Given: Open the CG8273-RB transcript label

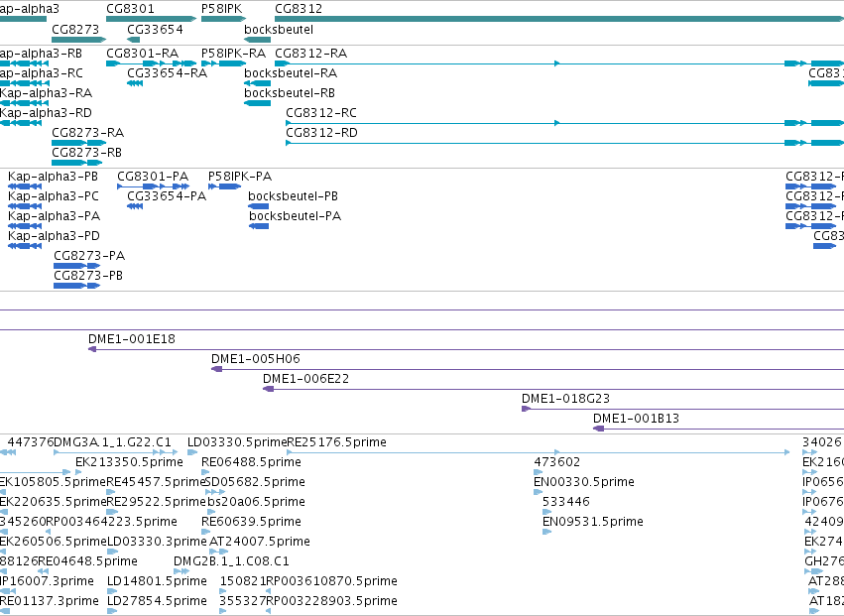Looking at the screenshot, I should click(x=86, y=153).
